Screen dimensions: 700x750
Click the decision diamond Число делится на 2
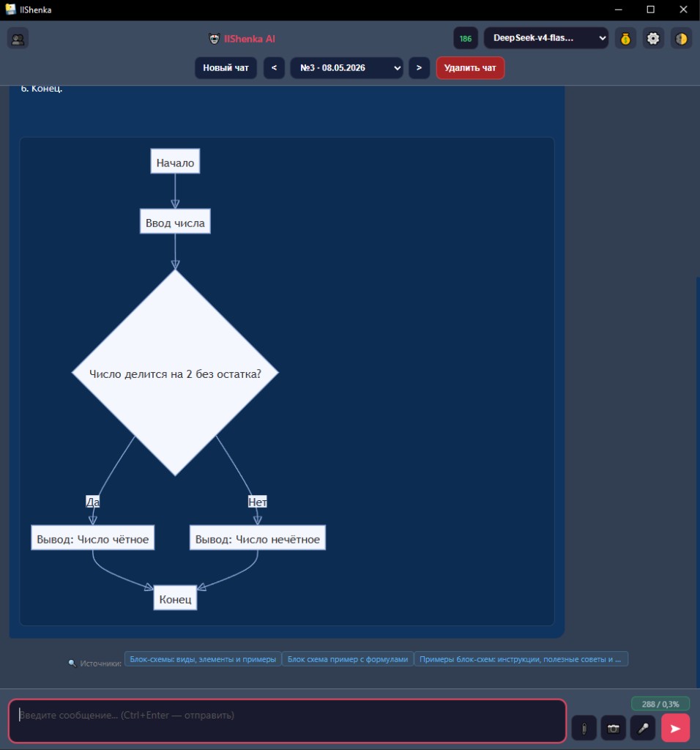coord(175,373)
